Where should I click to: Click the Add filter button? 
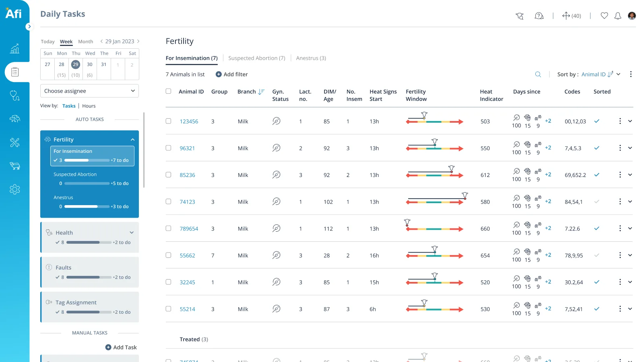point(232,74)
